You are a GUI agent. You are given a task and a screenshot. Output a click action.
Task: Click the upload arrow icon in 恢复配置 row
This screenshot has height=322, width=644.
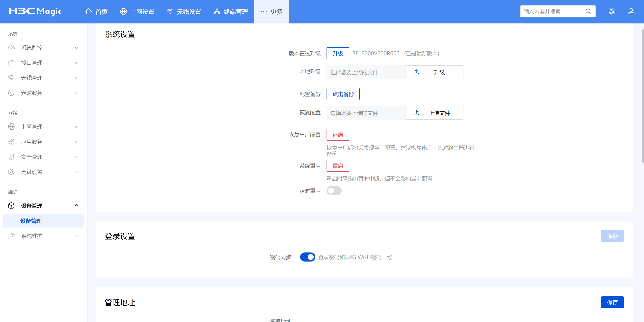pos(416,113)
